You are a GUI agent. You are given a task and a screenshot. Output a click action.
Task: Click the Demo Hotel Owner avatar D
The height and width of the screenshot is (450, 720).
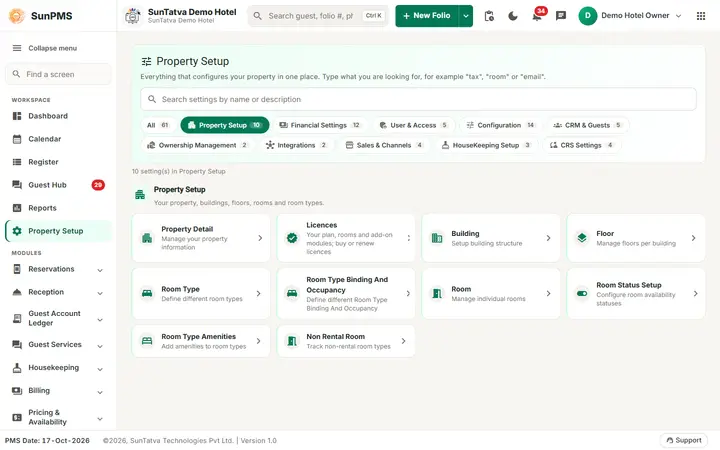[x=587, y=16]
